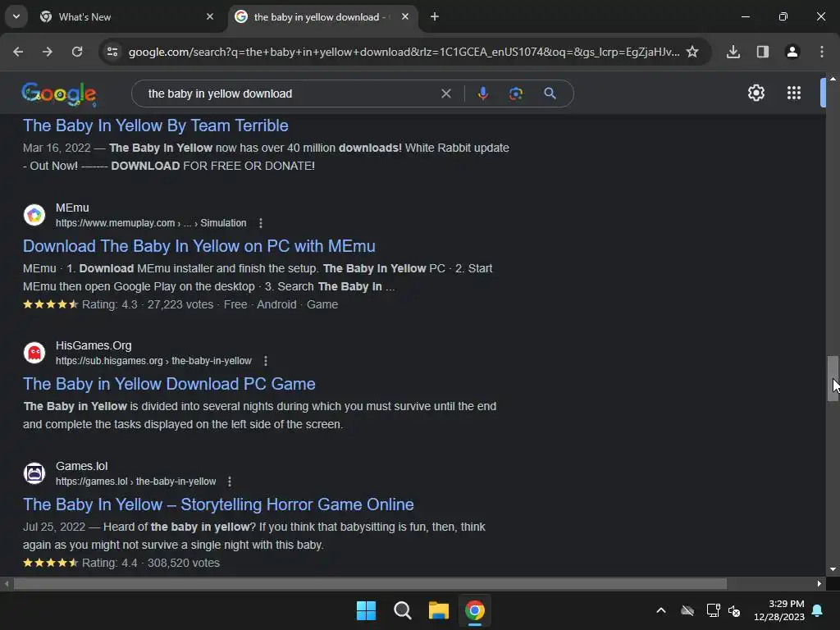This screenshot has height=630, width=840.
Task: Open Download The Baby In Yellow on PC with MEmu
Action: point(199,246)
